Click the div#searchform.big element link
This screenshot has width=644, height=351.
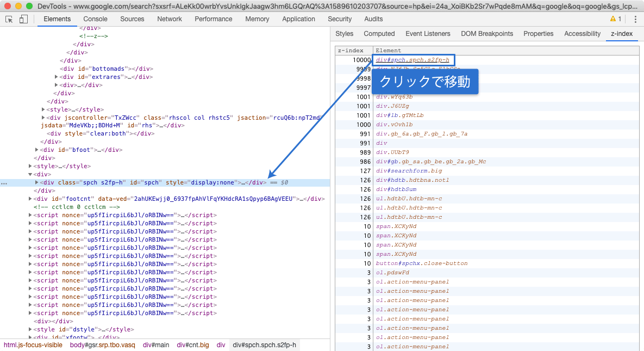pyautogui.click(x=409, y=171)
